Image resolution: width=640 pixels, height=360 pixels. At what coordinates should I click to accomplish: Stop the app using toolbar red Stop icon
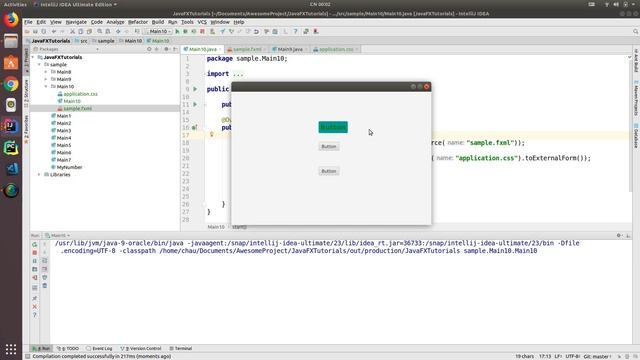point(202,31)
